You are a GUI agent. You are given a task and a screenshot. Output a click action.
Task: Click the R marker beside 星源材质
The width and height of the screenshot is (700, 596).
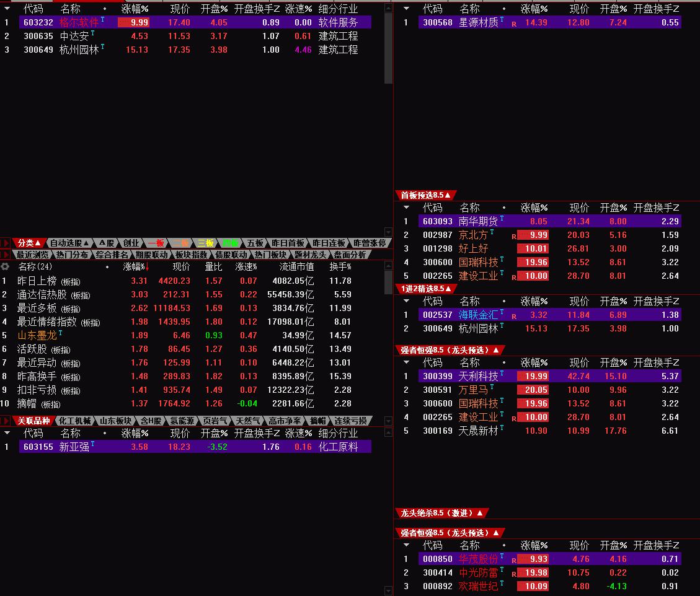pyautogui.click(x=514, y=24)
